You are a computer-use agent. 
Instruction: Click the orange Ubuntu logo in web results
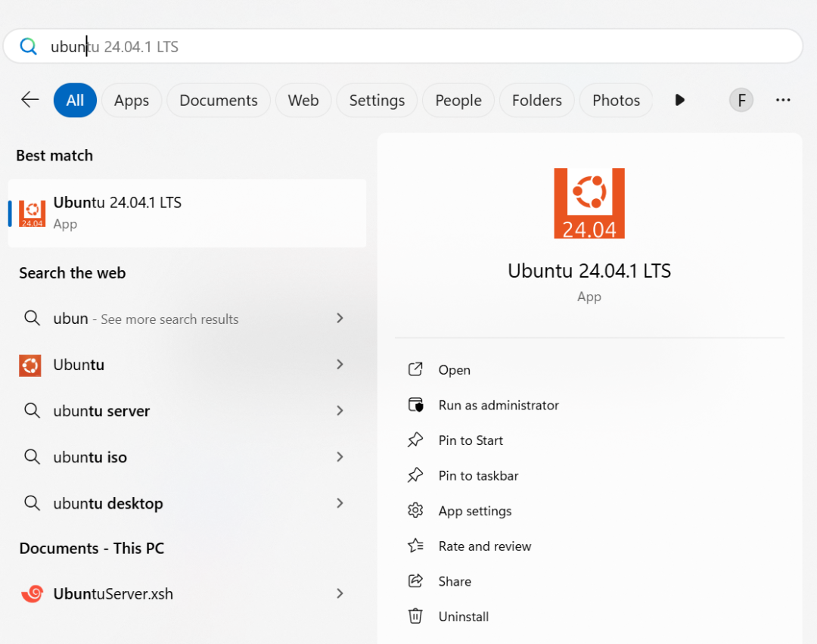[x=30, y=366]
